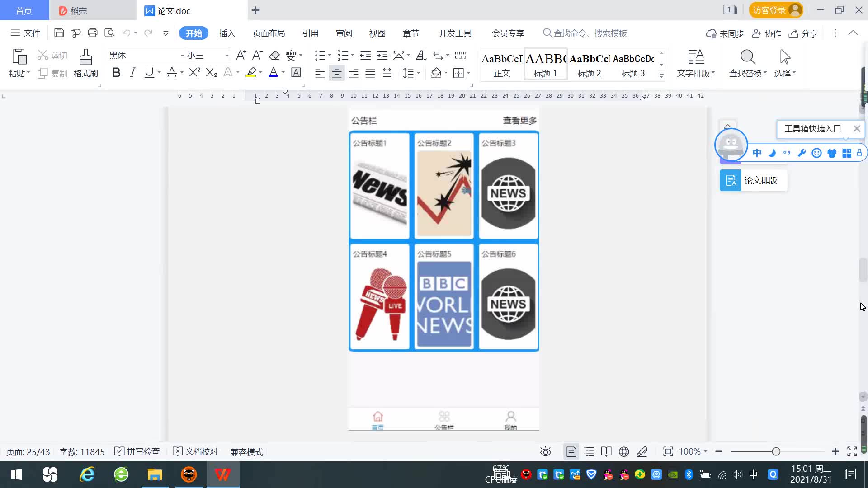Select center alignment icon
This screenshot has width=868, height=488.
[336, 73]
